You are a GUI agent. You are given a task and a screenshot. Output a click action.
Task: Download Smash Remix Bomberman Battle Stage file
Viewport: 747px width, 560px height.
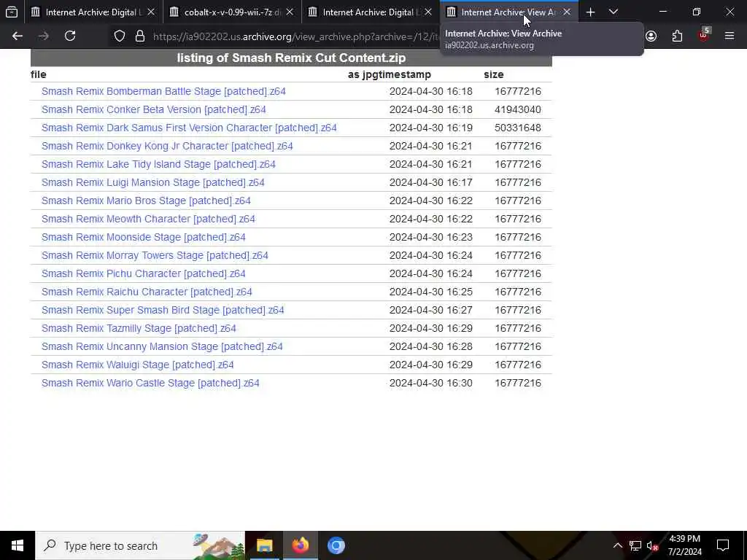pos(163,91)
